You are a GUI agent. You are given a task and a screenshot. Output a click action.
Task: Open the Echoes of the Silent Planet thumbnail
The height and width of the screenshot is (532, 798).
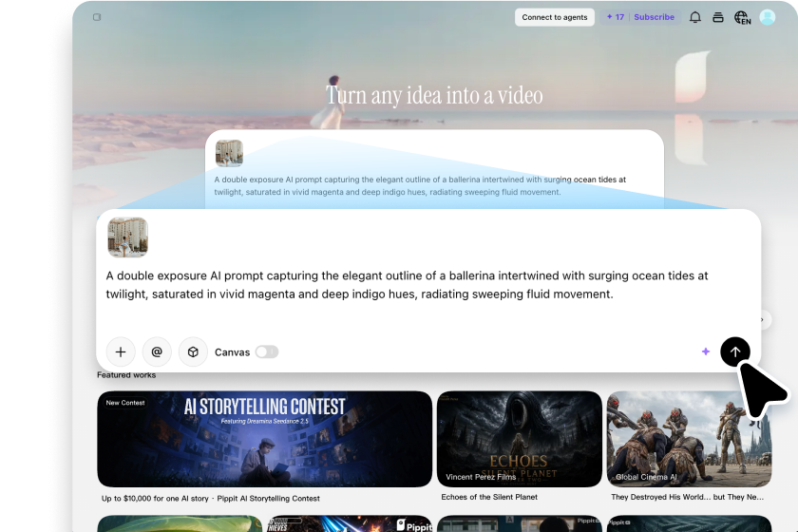(519, 439)
